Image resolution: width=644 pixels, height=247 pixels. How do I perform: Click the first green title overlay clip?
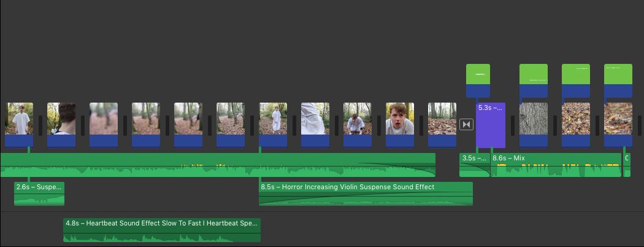[478, 80]
